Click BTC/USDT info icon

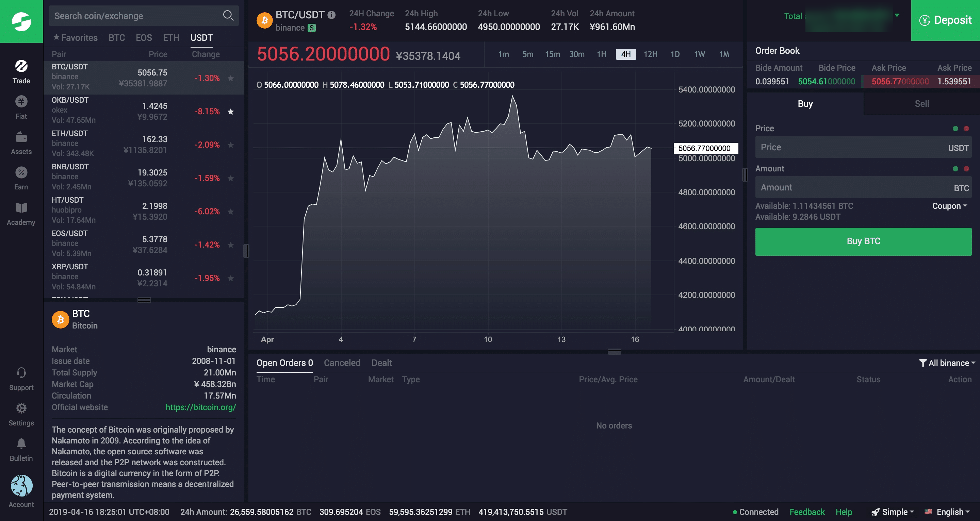pyautogui.click(x=331, y=15)
